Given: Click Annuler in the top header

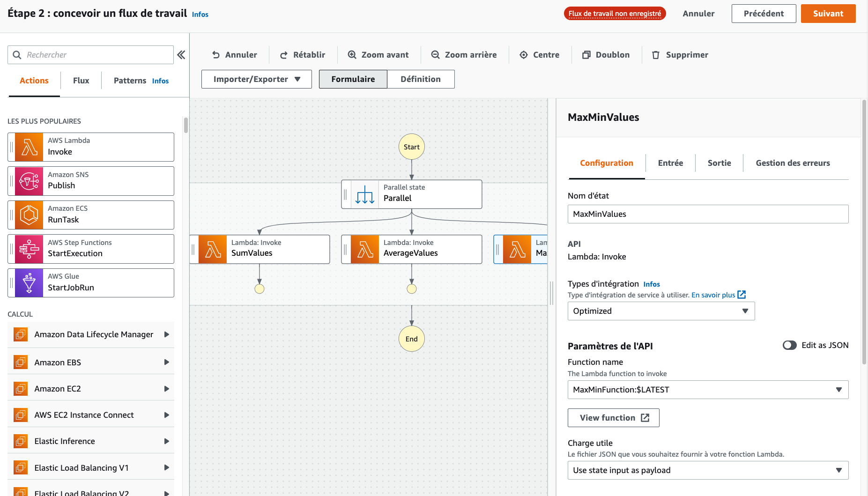Looking at the screenshot, I should click(x=698, y=14).
